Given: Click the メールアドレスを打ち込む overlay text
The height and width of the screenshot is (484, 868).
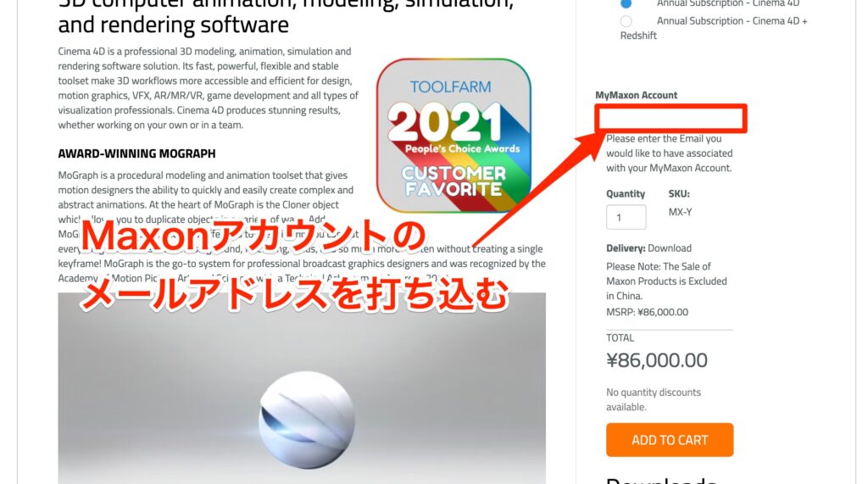Looking at the screenshot, I should (x=294, y=293).
